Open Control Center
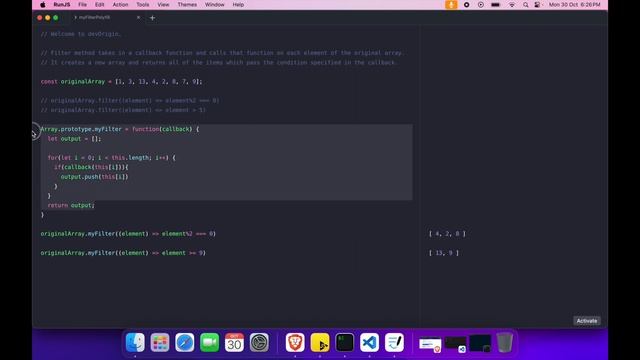The height and width of the screenshot is (360, 640). click(538, 5)
